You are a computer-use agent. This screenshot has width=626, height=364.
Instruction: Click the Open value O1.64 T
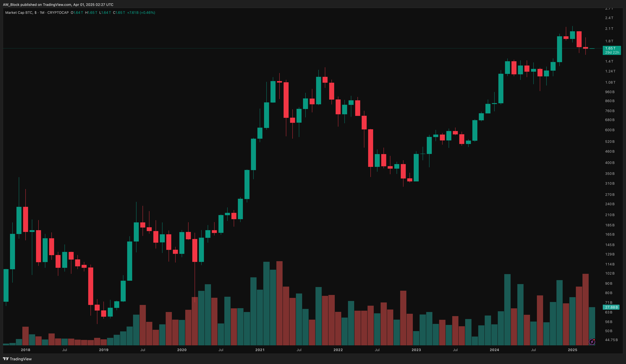77,12
